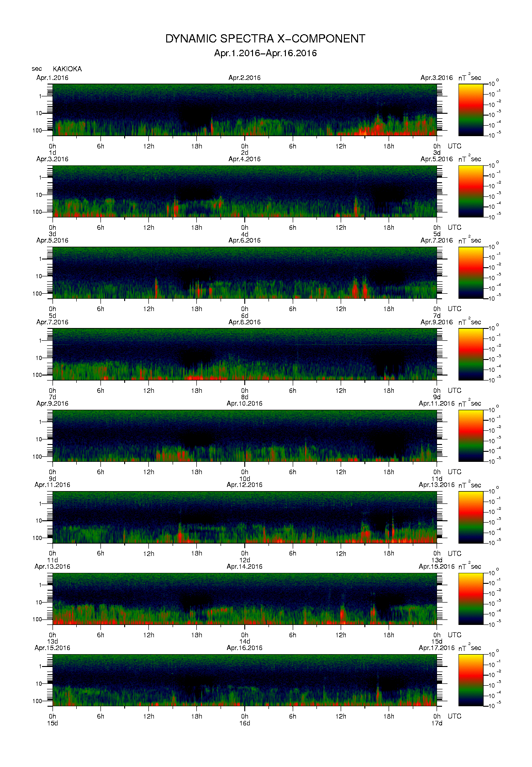Open the Apr.11–Apr.13 spectrogram panel
The height and width of the screenshot is (767, 532).
(245, 517)
